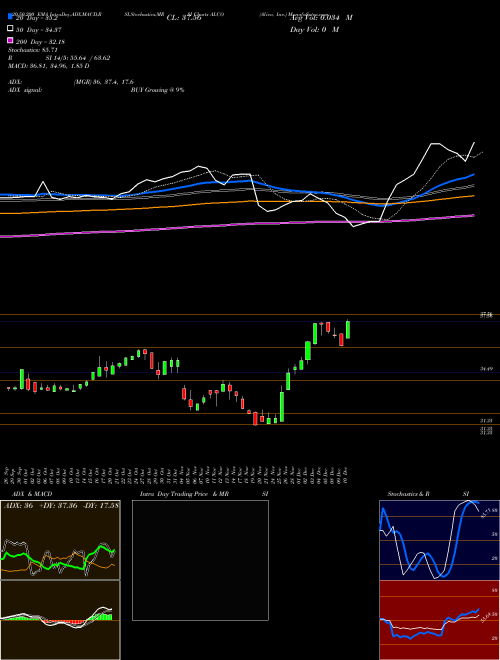Click the white 50 Day legend swatch

point(10,29)
